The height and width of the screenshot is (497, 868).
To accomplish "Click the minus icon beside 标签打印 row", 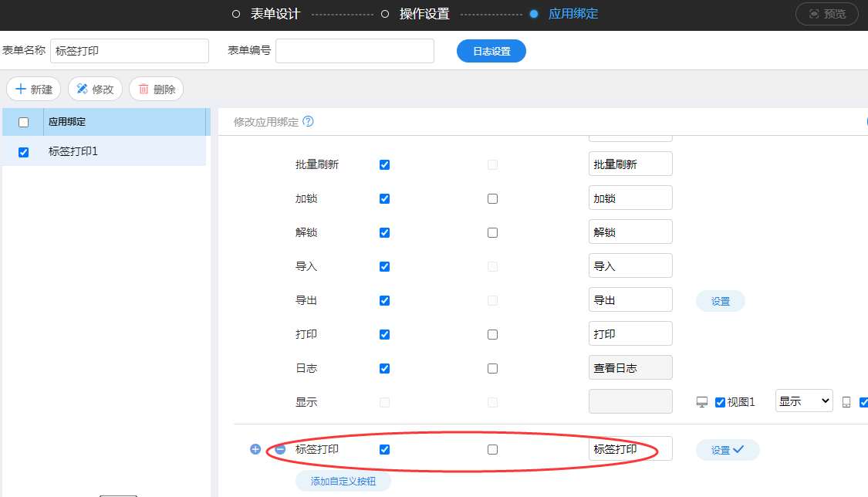I will point(280,449).
